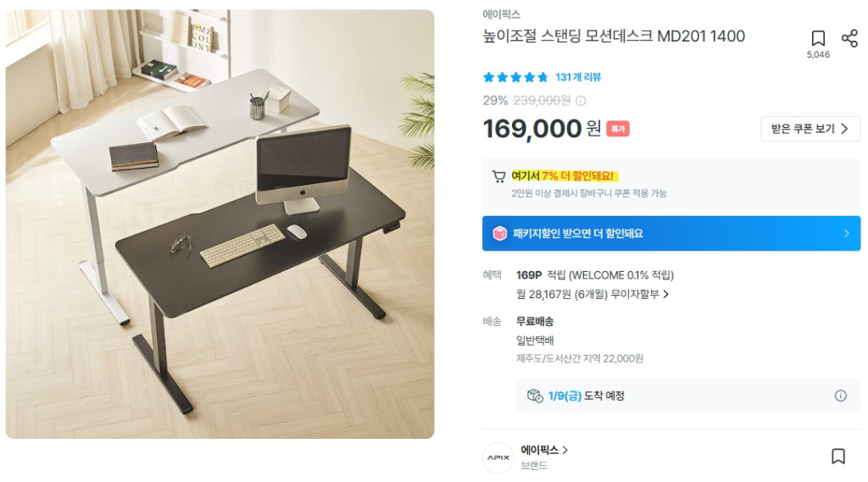Click the pink package discount icon

[500, 234]
